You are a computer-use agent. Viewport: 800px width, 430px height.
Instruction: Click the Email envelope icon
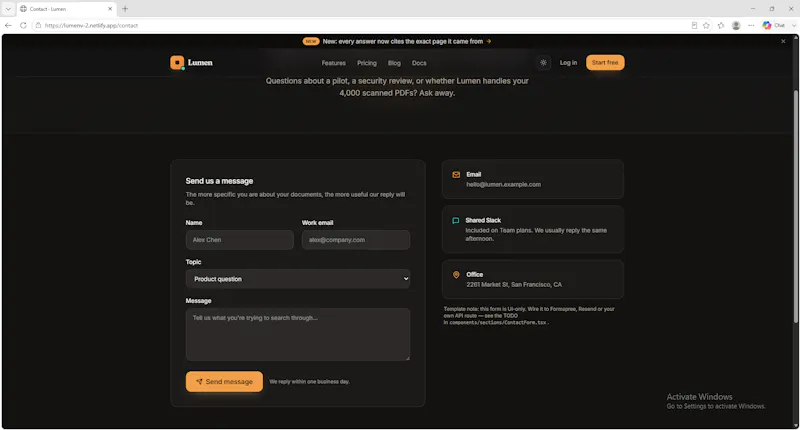[x=456, y=174]
